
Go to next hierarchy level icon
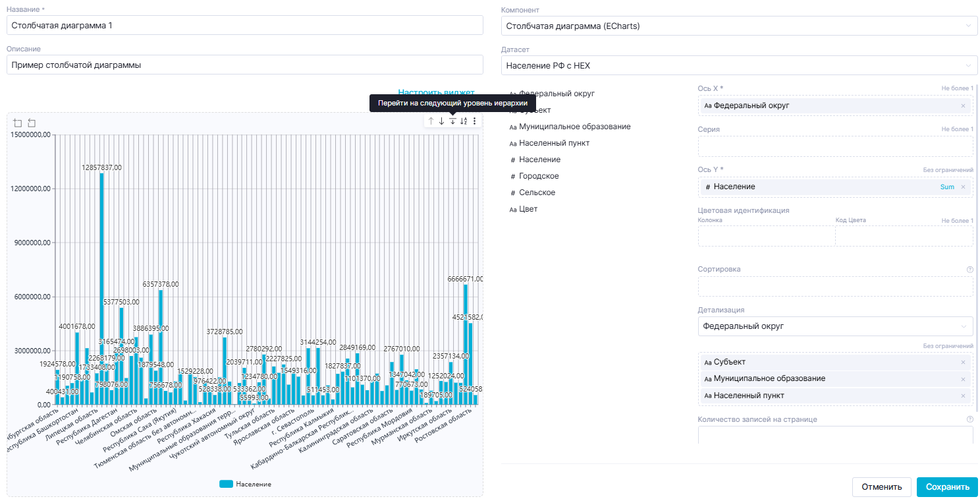pos(452,121)
